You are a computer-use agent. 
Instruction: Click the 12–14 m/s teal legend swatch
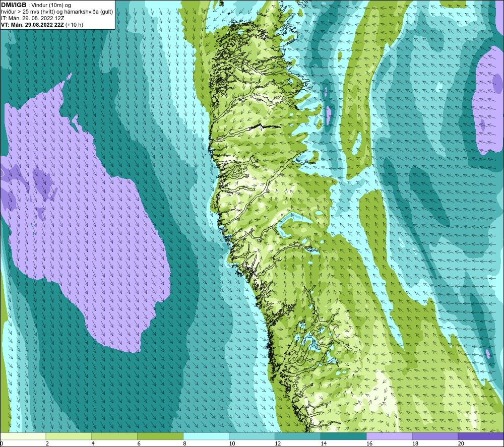[298, 436]
